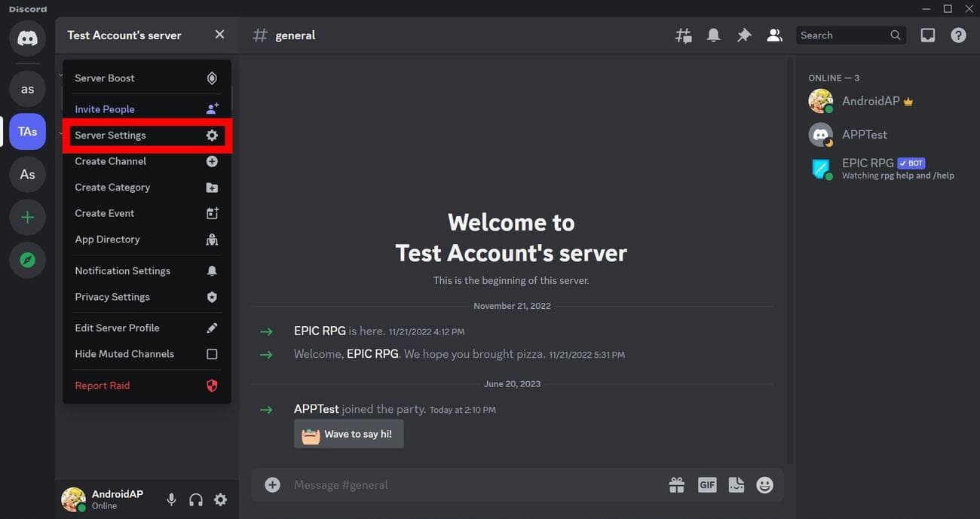Open the Inbox icon in top bar

click(x=927, y=35)
